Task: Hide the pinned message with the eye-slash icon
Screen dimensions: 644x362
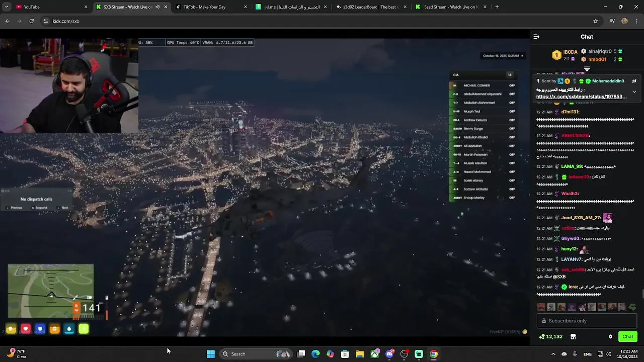Action: [634, 81]
